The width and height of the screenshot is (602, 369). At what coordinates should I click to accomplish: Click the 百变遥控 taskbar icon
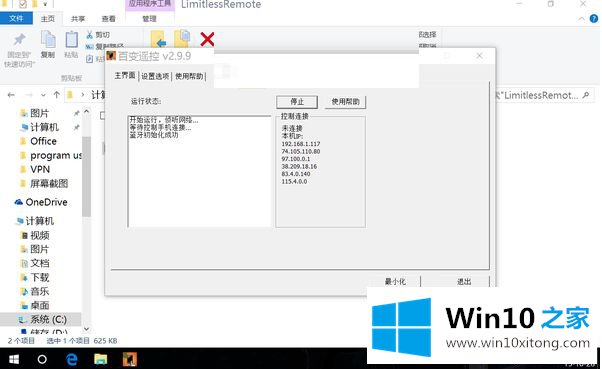click(x=130, y=359)
